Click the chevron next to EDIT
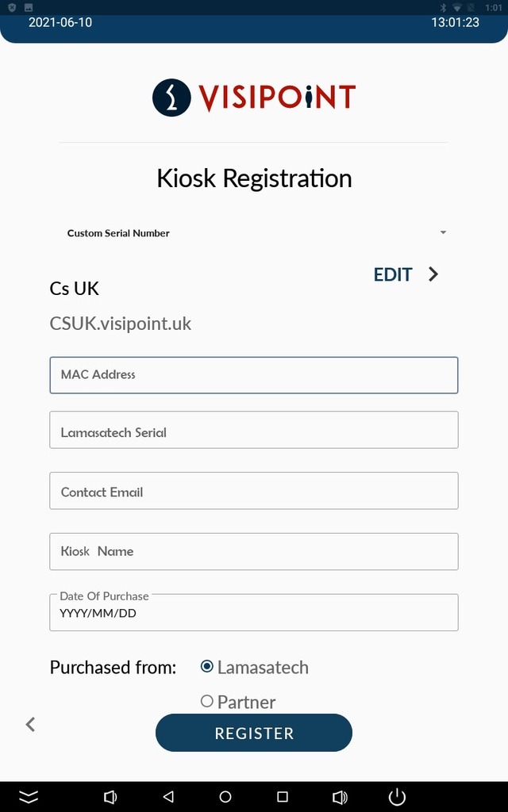The height and width of the screenshot is (812, 508). pyautogui.click(x=434, y=274)
